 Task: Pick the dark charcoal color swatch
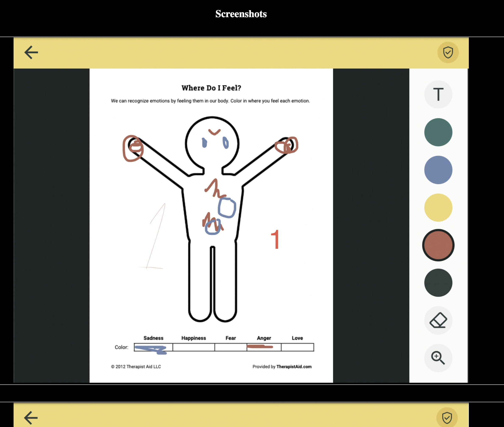438,283
